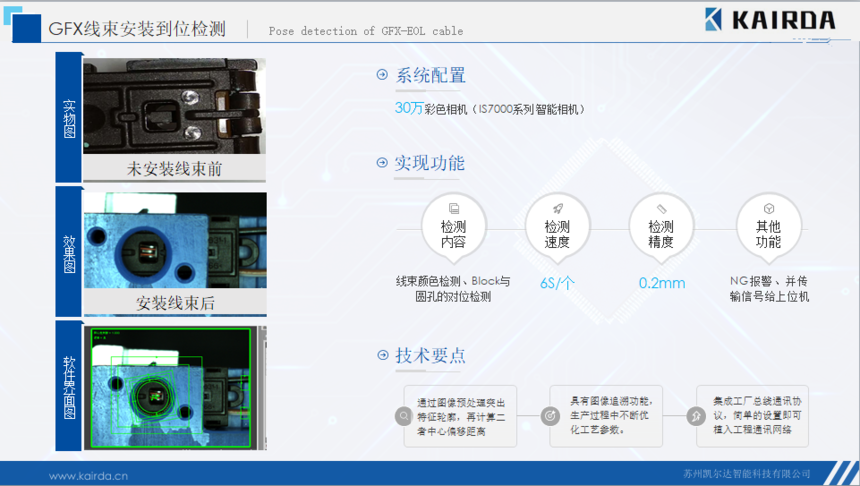Click the 苏州凯尔达智能科技有限公司 footer text
860x486 pixels.
tap(746, 474)
